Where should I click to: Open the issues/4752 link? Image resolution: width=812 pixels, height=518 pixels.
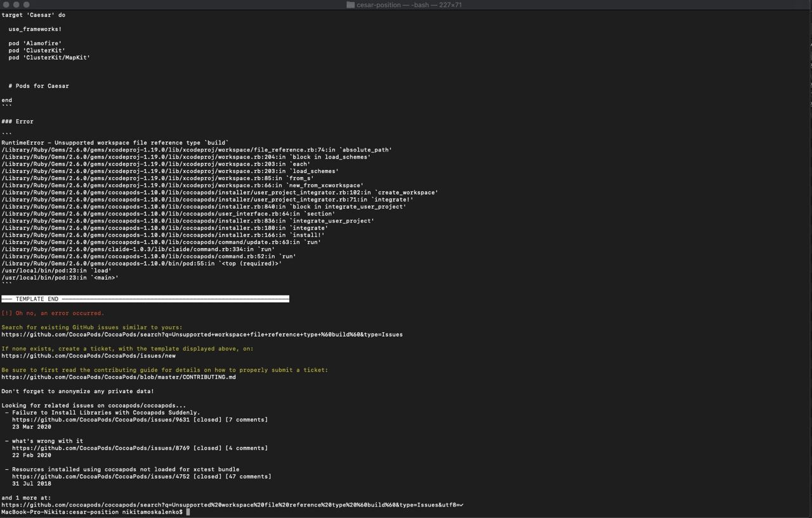(x=101, y=476)
